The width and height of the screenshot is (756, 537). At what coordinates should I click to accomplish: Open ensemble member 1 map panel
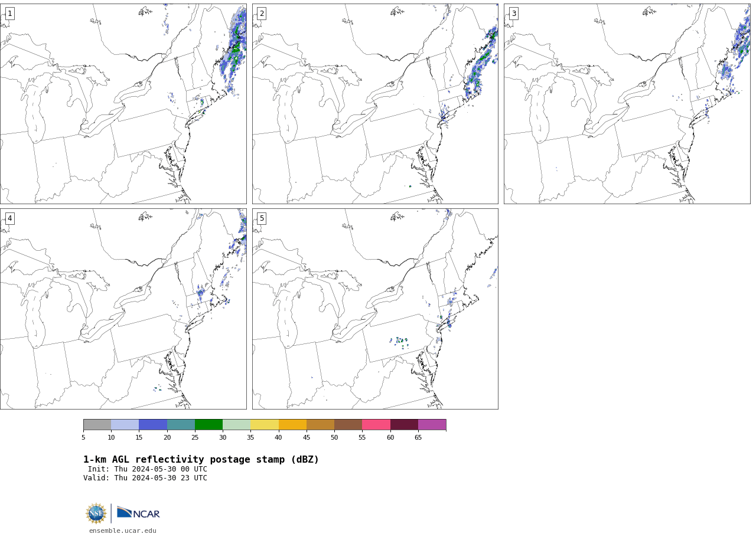[x=123, y=104]
